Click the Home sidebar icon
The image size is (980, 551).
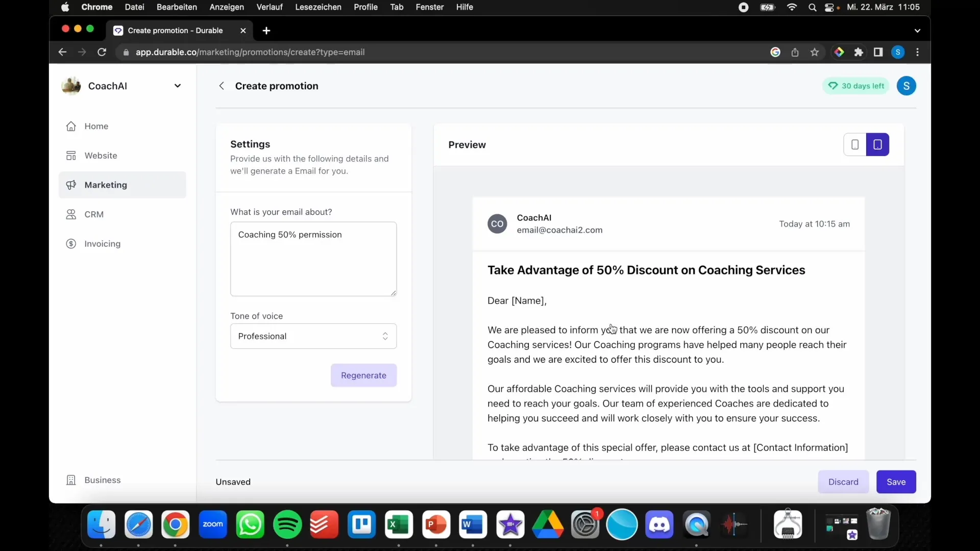pos(71,126)
